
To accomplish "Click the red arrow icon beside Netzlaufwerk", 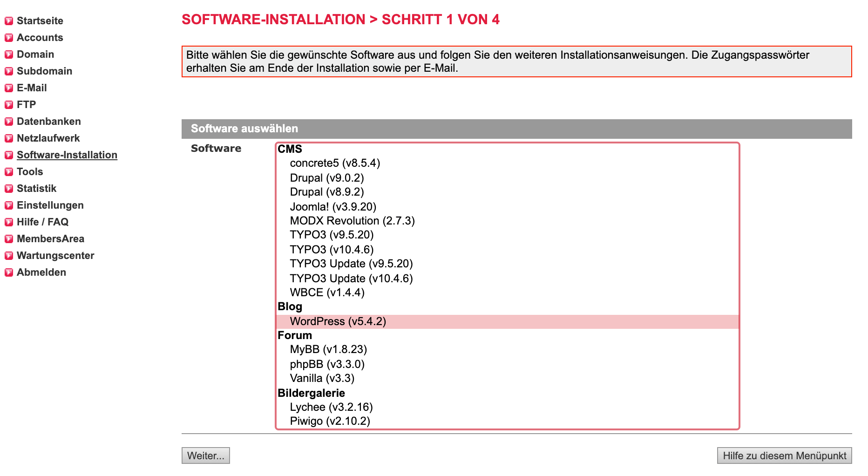I will click(x=9, y=138).
